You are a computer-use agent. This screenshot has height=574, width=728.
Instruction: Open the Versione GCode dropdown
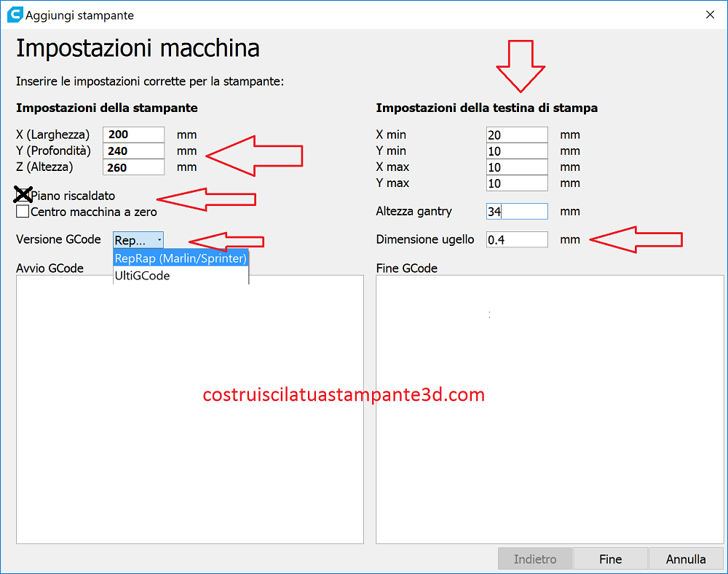[x=138, y=240]
